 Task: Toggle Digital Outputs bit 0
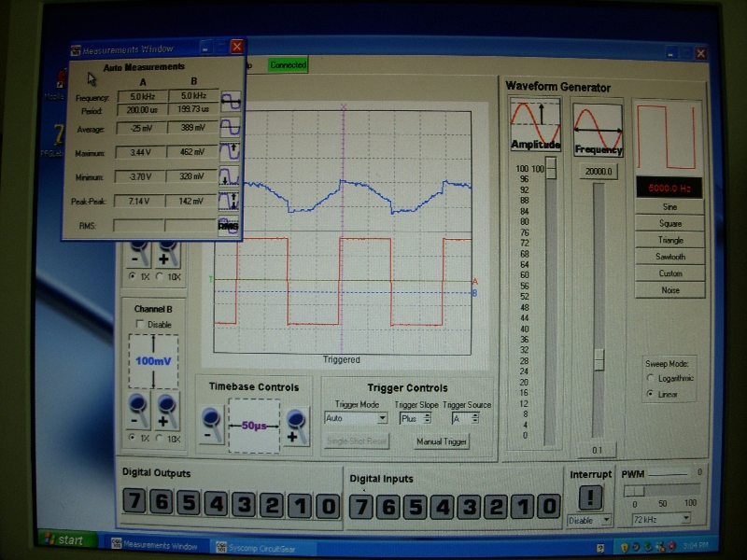(328, 506)
